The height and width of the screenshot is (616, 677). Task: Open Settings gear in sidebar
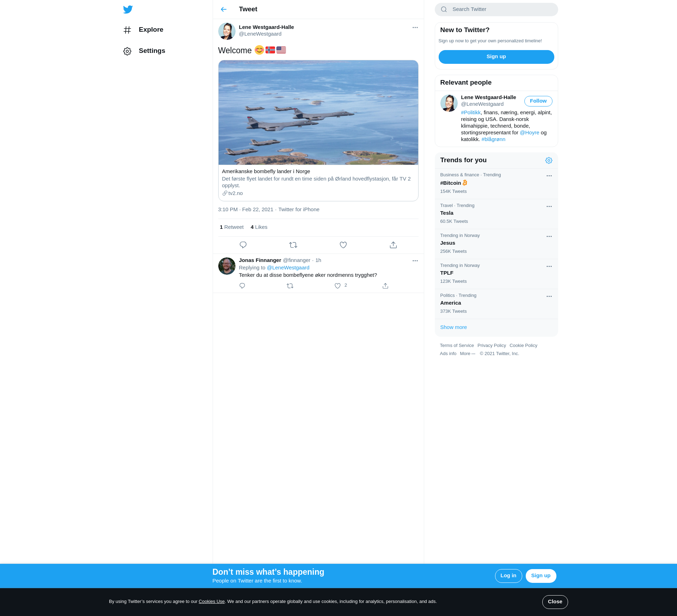coord(127,51)
